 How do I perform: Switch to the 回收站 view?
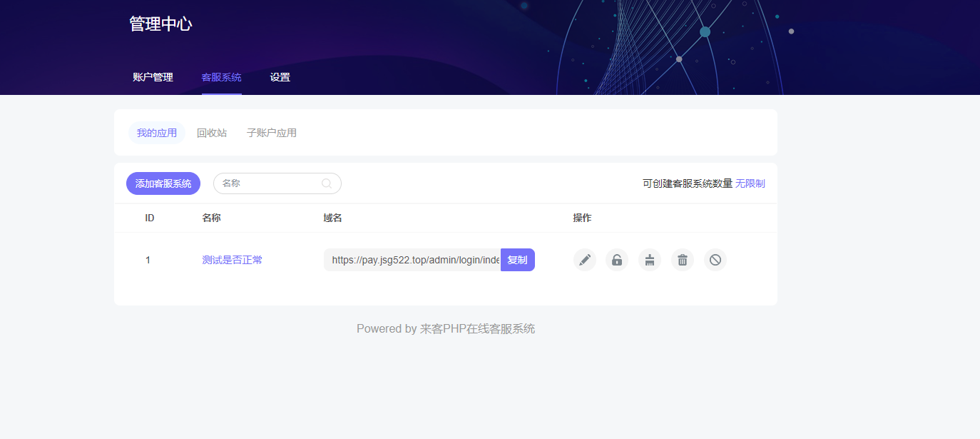212,132
